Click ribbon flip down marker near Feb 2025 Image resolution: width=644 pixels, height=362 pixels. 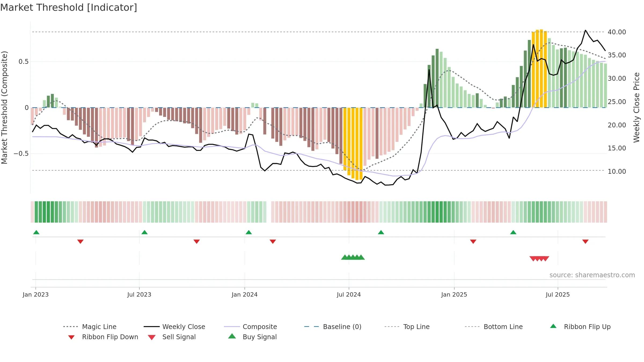(x=473, y=242)
